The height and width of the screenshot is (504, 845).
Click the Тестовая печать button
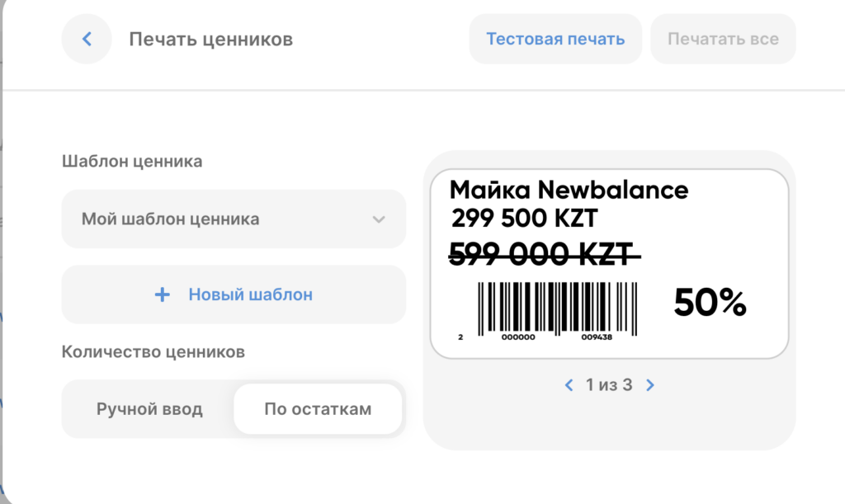pyautogui.click(x=555, y=39)
